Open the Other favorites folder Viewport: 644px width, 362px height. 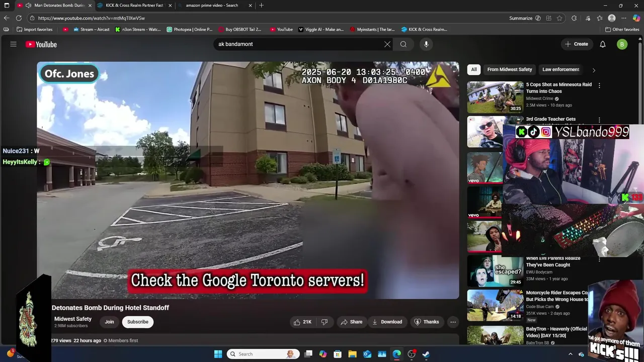click(x=622, y=29)
